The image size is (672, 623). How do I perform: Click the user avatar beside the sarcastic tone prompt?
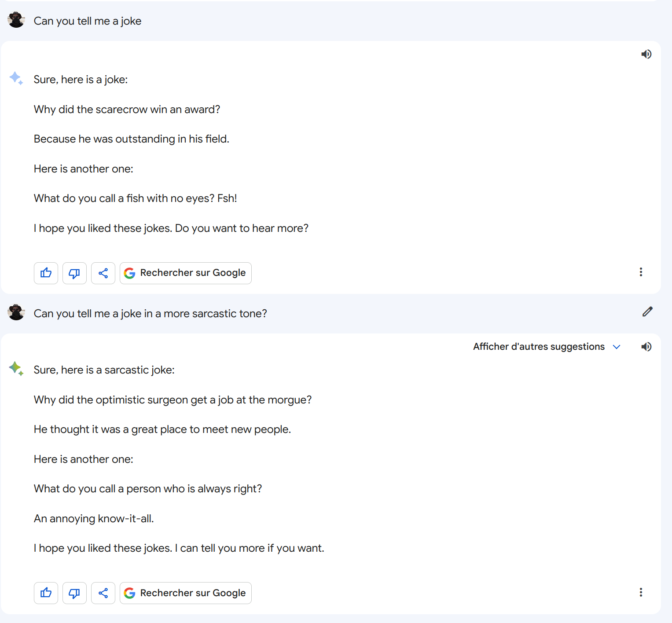tap(16, 313)
